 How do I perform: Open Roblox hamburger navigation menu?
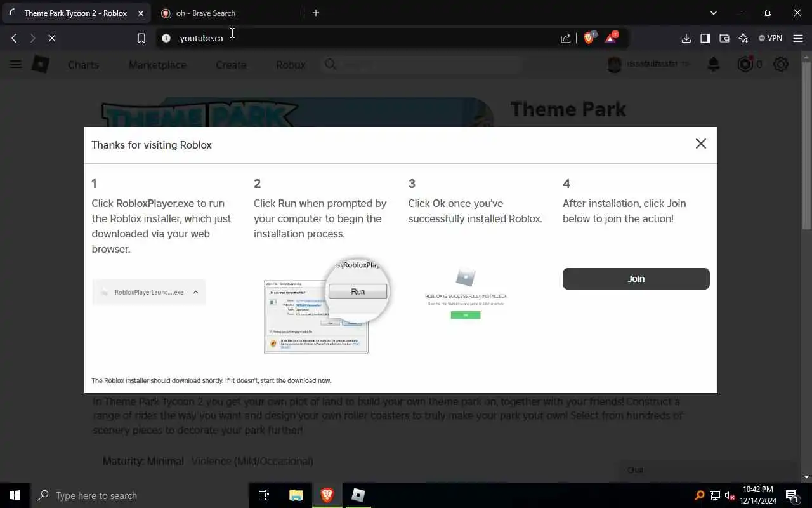[x=16, y=64]
